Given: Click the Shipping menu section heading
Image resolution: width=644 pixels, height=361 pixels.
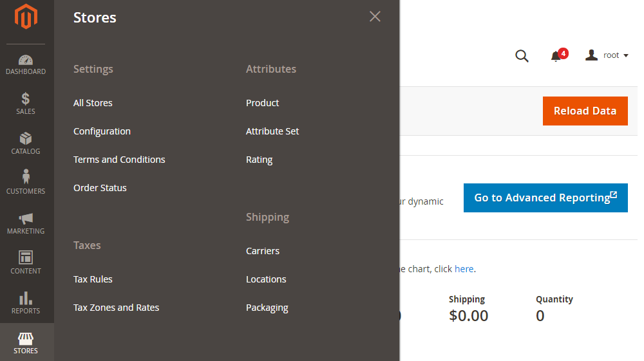Looking at the screenshot, I should (267, 217).
